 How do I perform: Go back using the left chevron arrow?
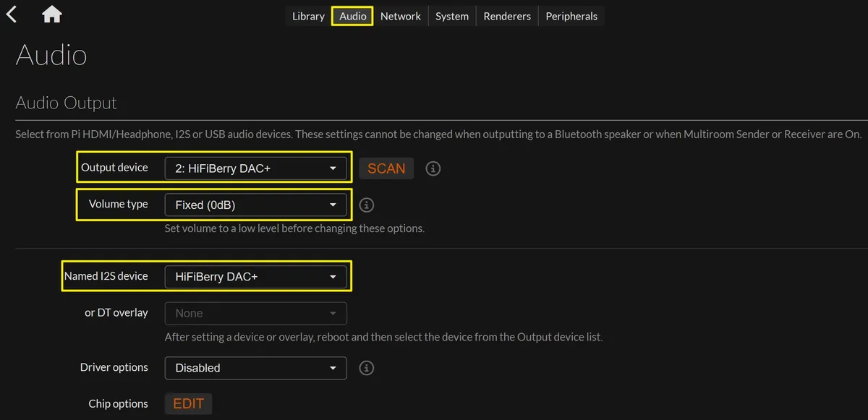point(12,14)
